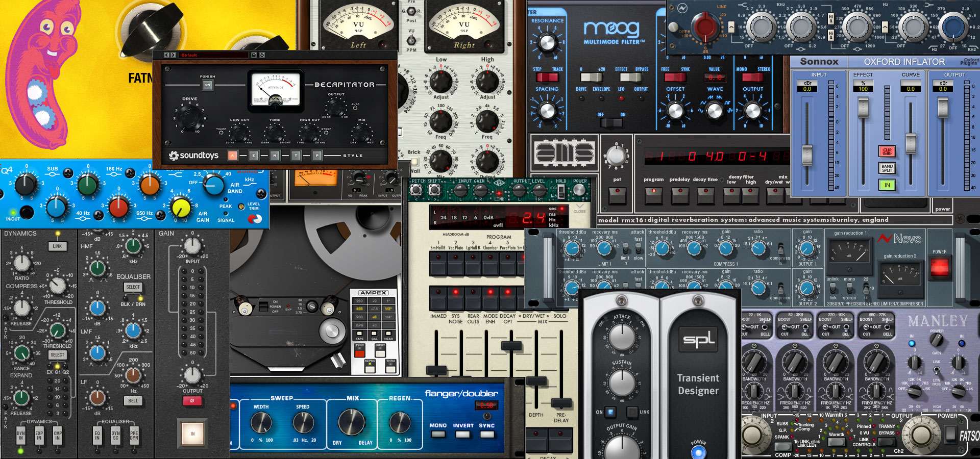Viewport: 980px width, 459px height.
Task: Toggle the green IN button on Oxford Inflator
Action: tap(887, 185)
